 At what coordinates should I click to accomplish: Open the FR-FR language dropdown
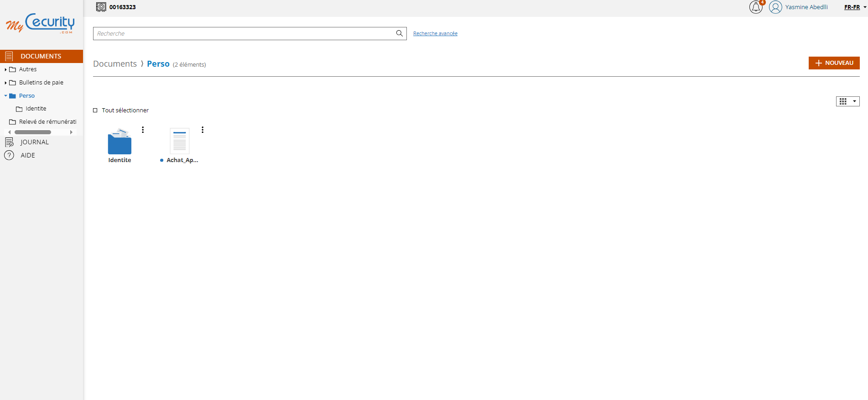pos(855,7)
